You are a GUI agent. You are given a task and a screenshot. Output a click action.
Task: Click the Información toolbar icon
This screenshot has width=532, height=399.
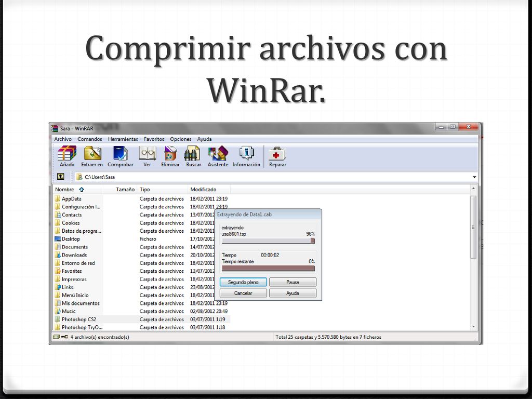coord(246,153)
